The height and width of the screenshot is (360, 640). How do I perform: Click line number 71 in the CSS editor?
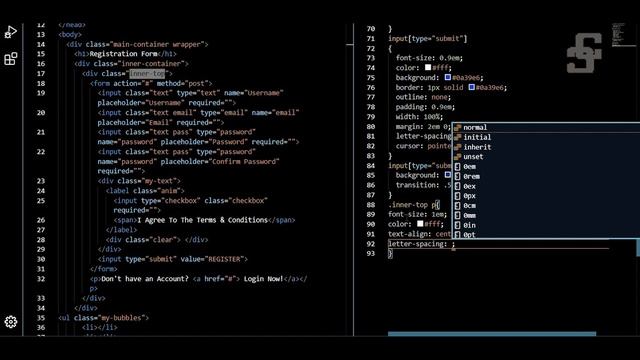371,38
